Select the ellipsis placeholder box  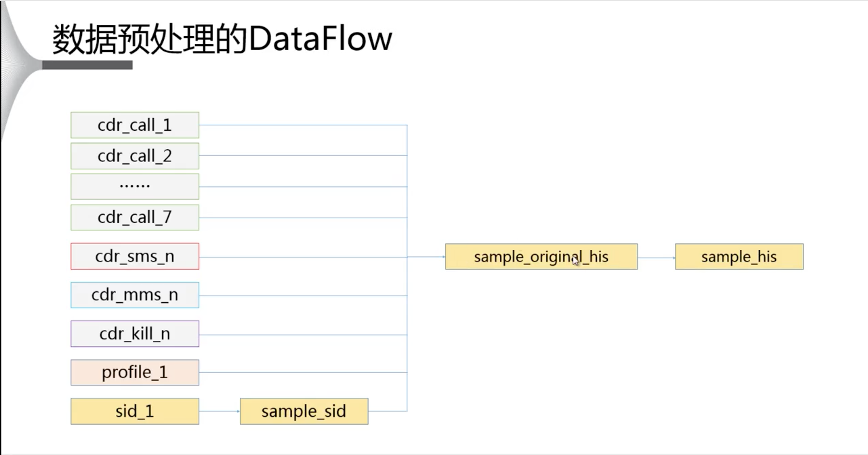tap(135, 187)
